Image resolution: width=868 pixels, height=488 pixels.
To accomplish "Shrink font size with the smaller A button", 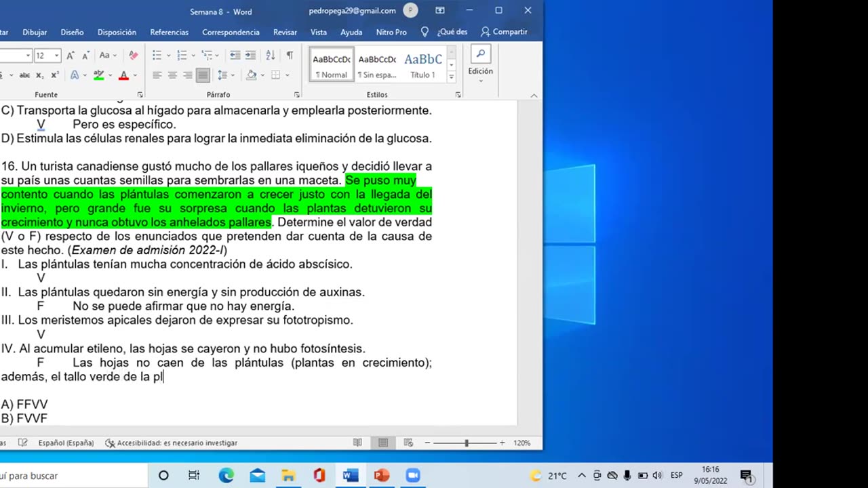I will 86,55.
